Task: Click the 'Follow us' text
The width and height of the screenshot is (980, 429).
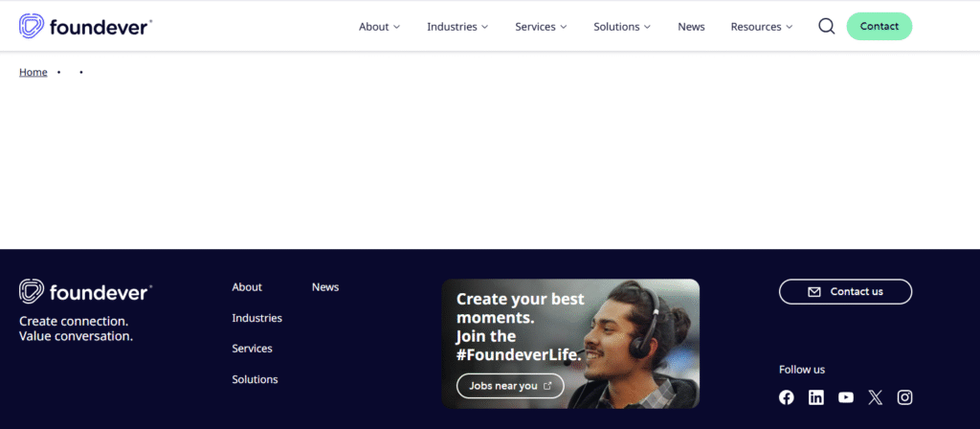Action: (x=802, y=370)
